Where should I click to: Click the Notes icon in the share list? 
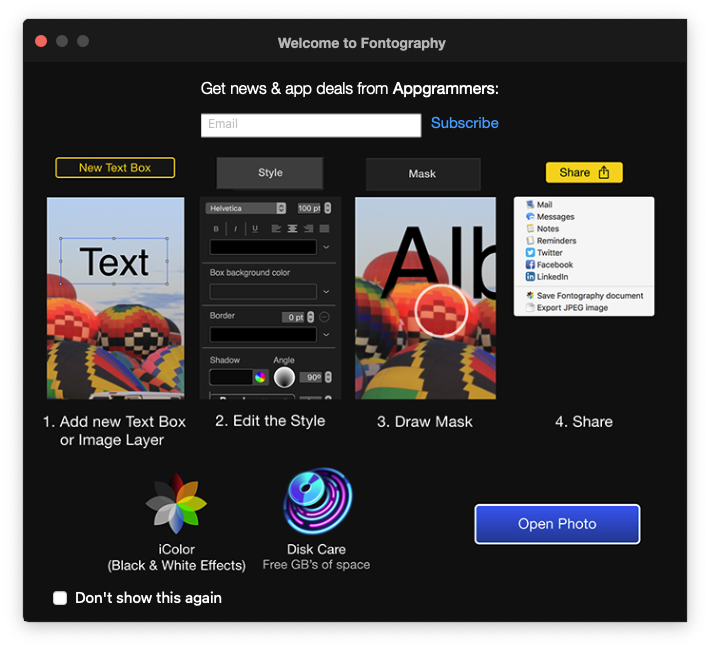pyautogui.click(x=530, y=228)
